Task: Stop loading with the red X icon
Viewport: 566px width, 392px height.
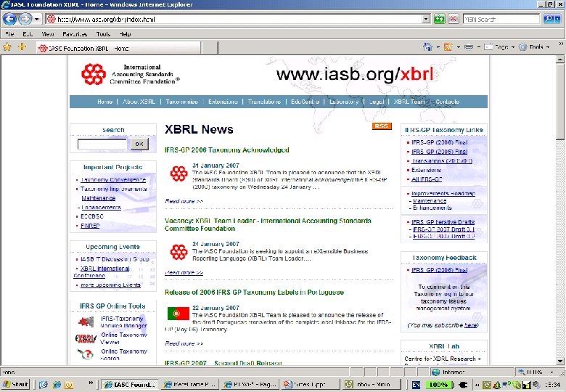Action: pyautogui.click(x=454, y=19)
